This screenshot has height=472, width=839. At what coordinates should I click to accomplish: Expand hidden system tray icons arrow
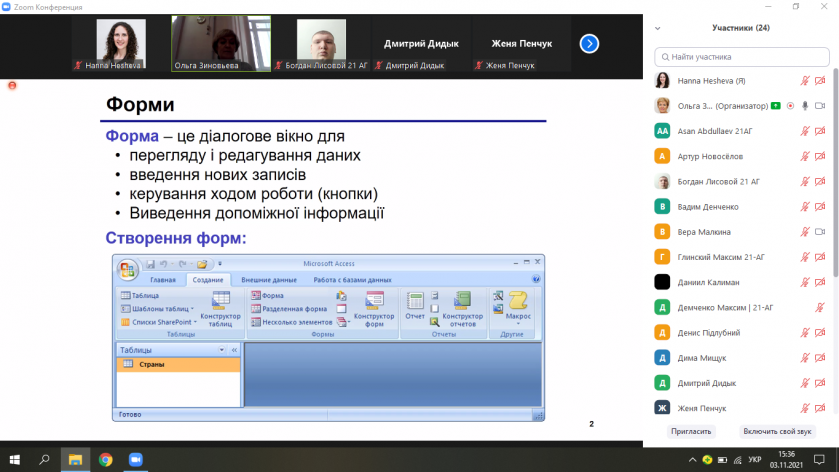pos(691,459)
